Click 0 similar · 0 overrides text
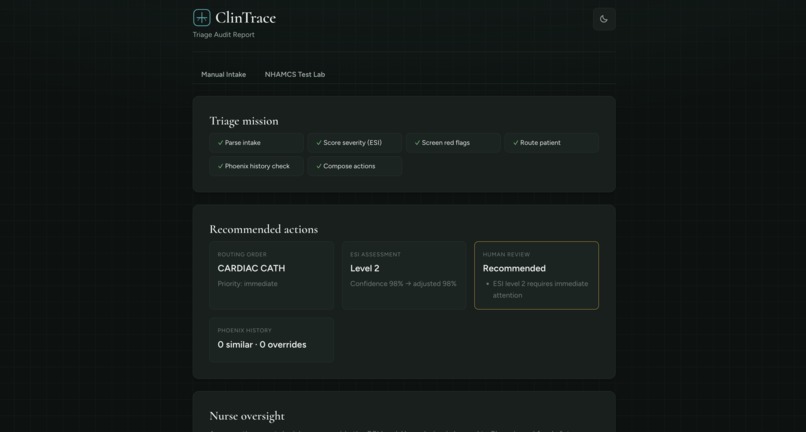Screen dimensions: 806x432 click(x=262, y=345)
